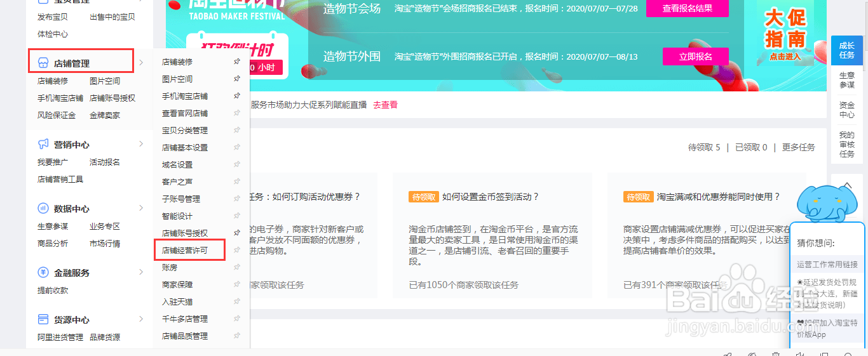Click the 营销中心 megaphone icon
Viewport: 868px width, 356px height.
click(43, 144)
